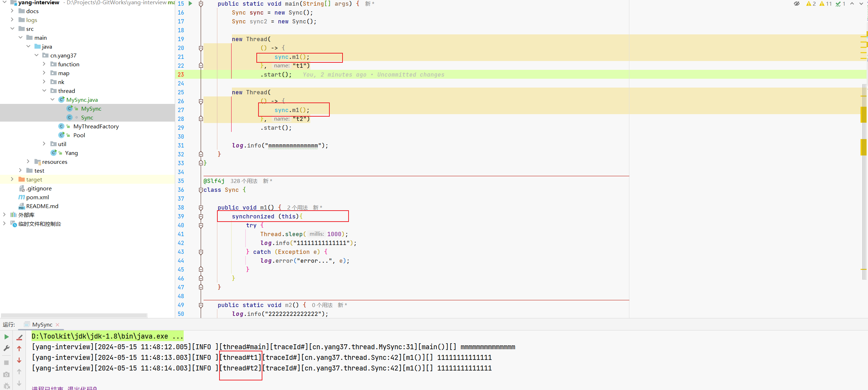The image size is (868, 390).
Task: Click the '328 个用法' usages hint
Action: coord(244,181)
